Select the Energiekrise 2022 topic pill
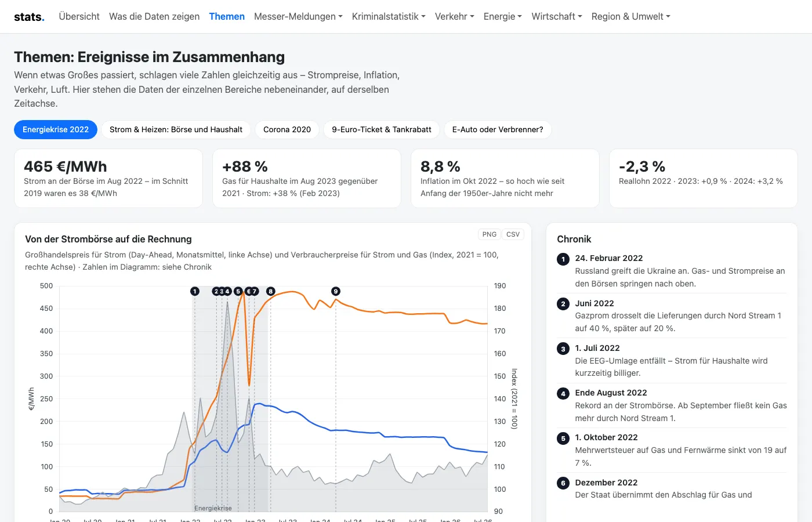The height and width of the screenshot is (522, 812). click(x=56, y=129)
